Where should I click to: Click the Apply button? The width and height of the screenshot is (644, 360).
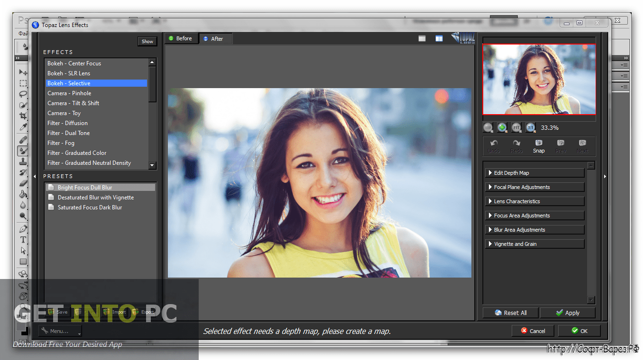point(568,313)
